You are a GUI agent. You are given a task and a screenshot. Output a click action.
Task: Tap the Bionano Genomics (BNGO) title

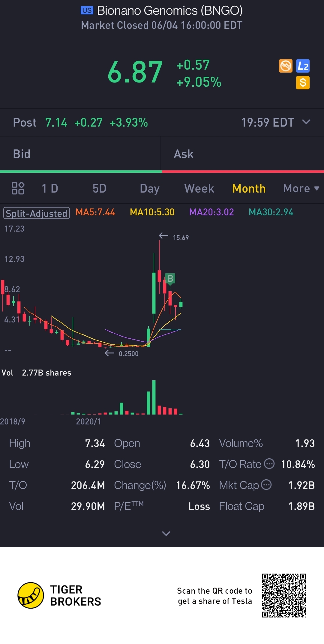click(x=170, y=10)
